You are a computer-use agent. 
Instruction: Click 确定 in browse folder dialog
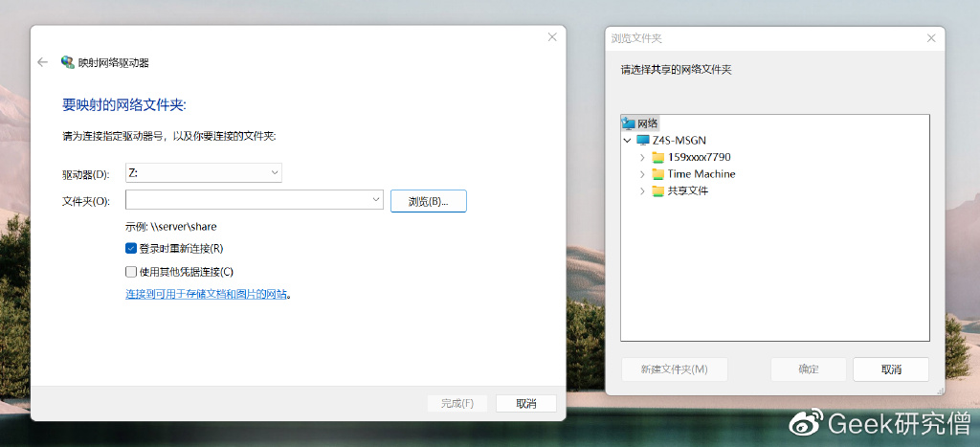(x=808, y=369)
